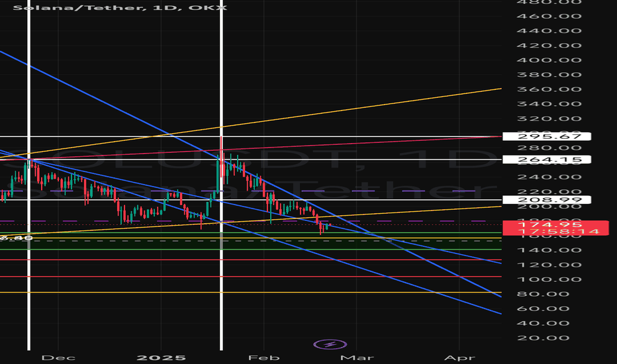617x364 pixels.
Task: Select the 264.15 price label
Action: [547, 159]
